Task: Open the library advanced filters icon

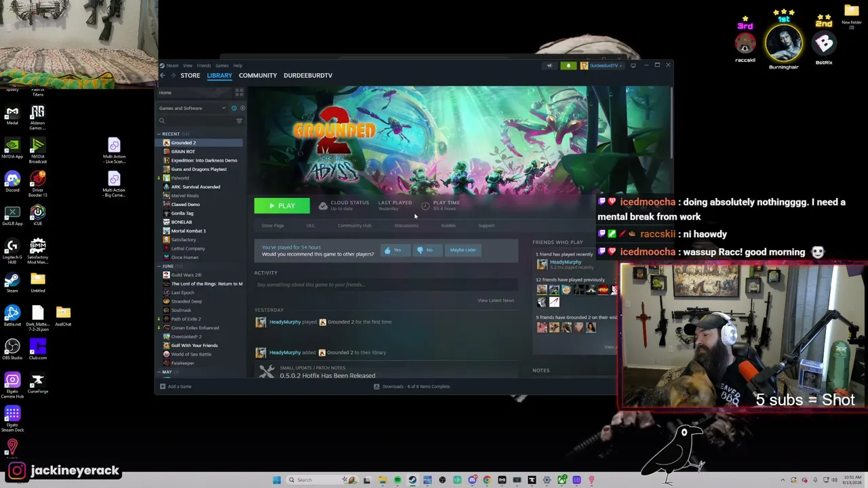Action: [239, 121]
